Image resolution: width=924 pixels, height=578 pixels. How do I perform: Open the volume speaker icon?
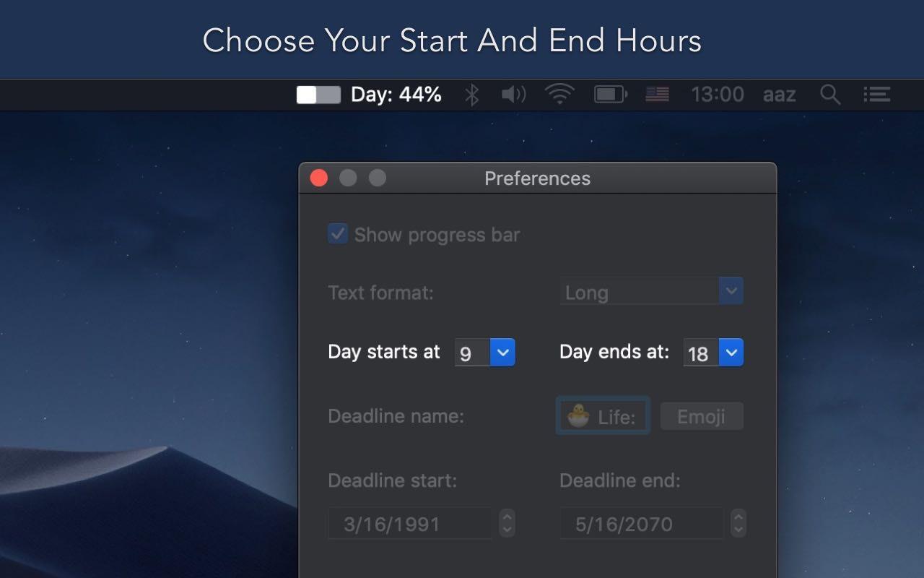coord(513,95)
